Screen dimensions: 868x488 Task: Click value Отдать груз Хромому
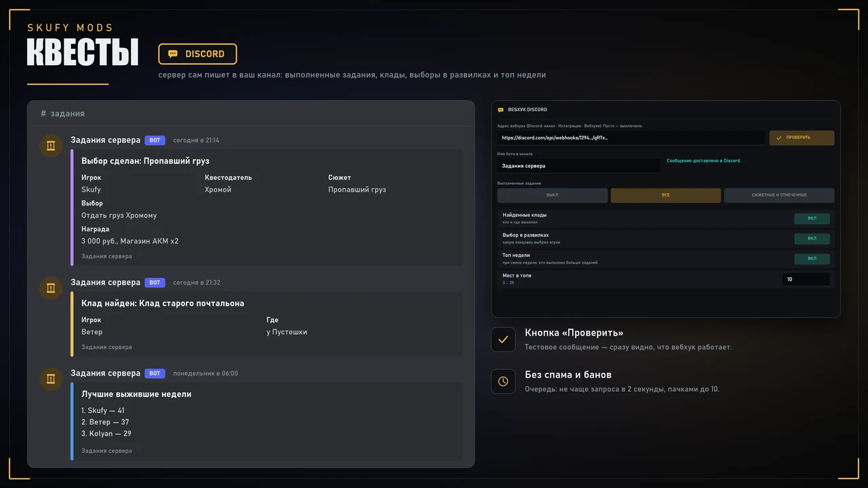[119, 216]
